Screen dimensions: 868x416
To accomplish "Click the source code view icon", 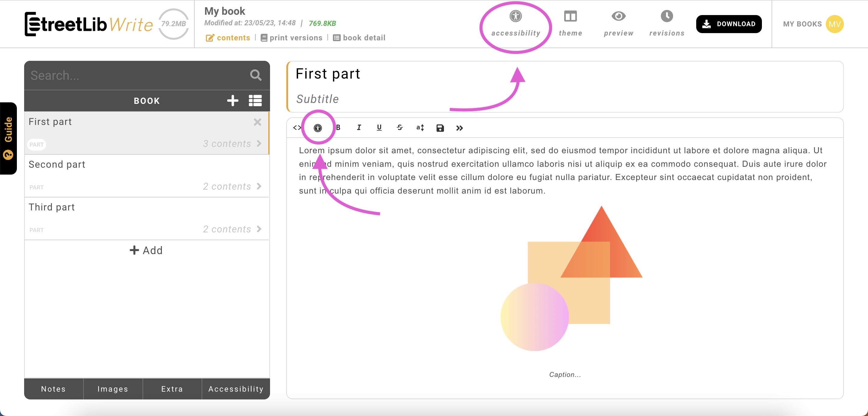I will click(x=297, y=128).
